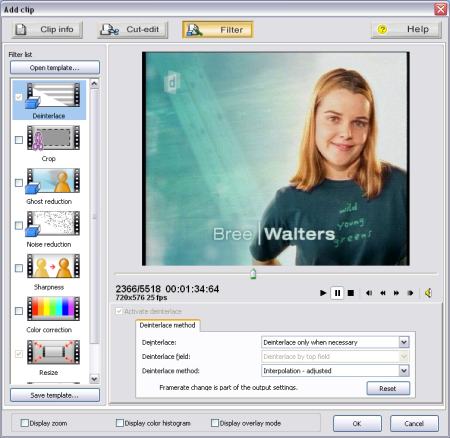
Task: Toggle the audio speaker icon
Action: pyautogui.click(x=428, y=293)
